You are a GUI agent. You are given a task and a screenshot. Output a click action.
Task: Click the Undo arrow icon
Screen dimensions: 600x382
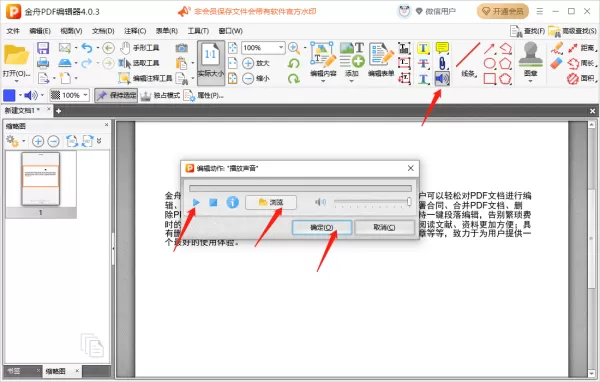(x=87, y=48)
